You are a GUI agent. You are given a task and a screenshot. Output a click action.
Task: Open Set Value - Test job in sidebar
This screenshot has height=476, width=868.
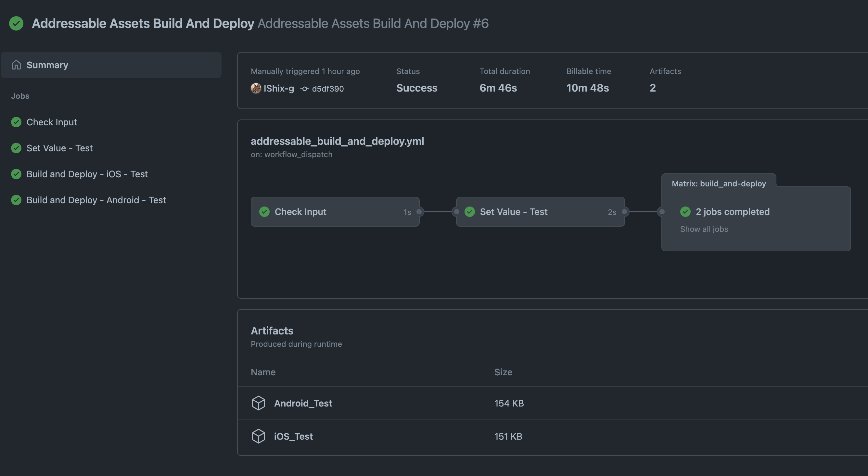pyautogui.click(x=59, y=148)
